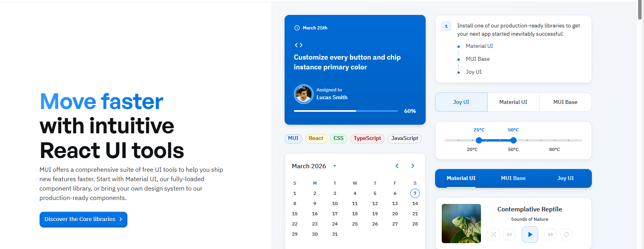Go to the previous calendar month
This screenshot has height=249, width=644.
click(x=397, y=166)
